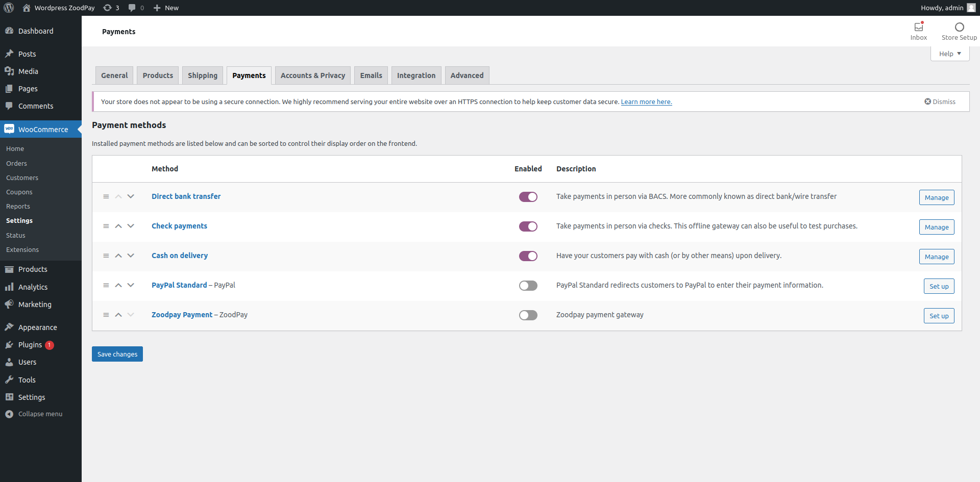The height and width of the screenshot is (482, 980).
Task: Disable the Cash on delivery toggle
Action: [528, 256]
